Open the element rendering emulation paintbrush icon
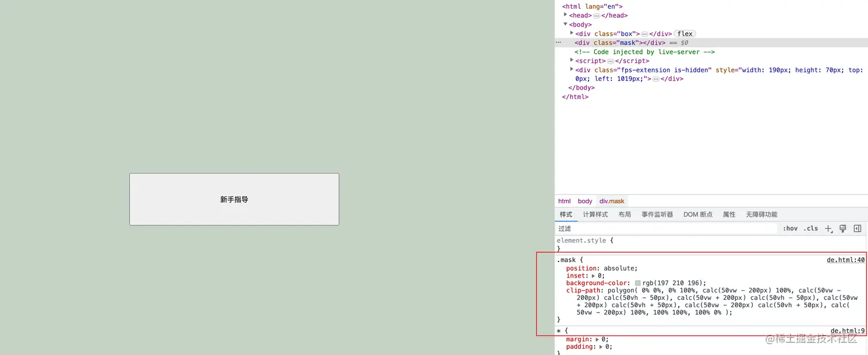This screenshot has width=868, height=355. 843,229
